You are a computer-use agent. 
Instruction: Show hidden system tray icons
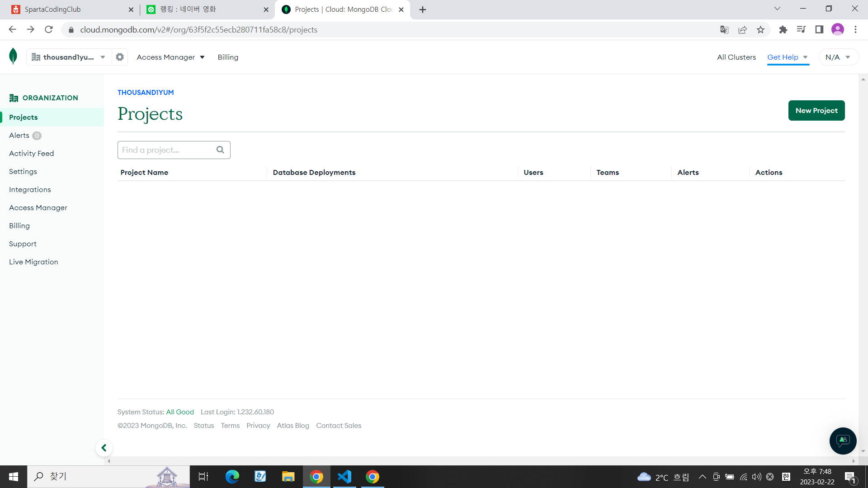tap(703, 477)
